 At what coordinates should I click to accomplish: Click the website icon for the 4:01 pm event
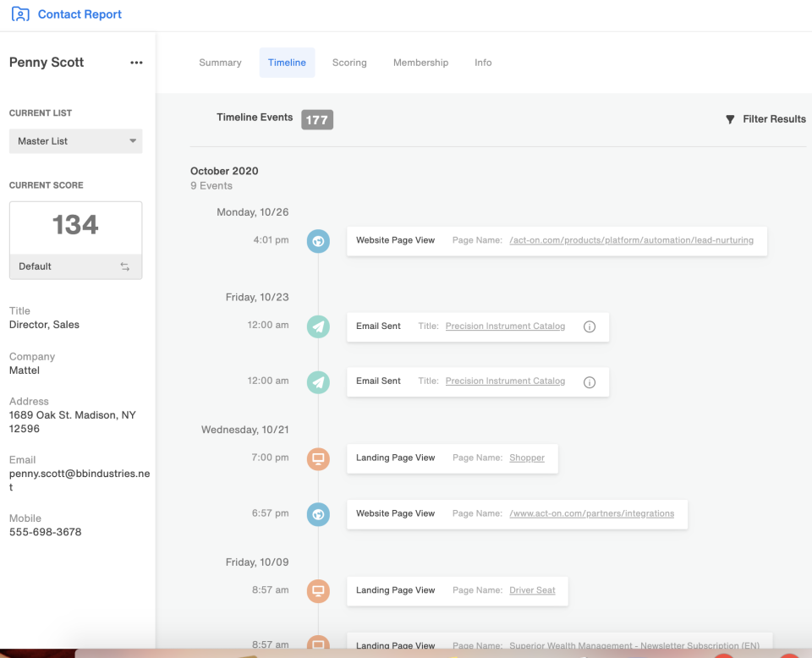(x=318, y=241)
